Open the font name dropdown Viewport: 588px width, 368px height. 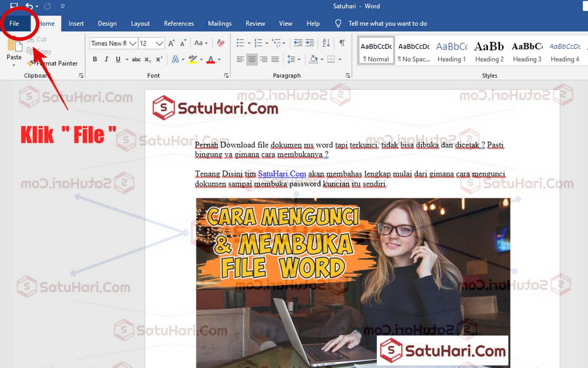pyautogui.click(x=133, y=43)
